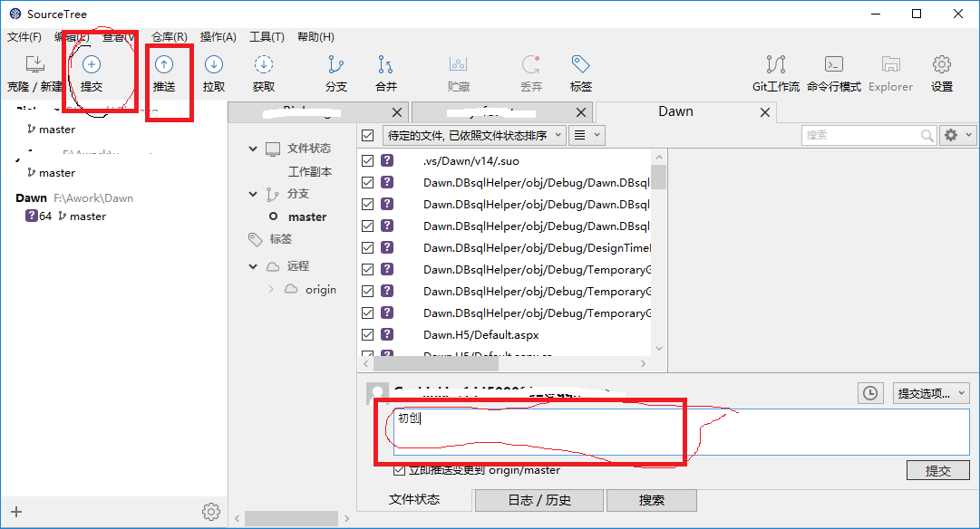Select the master branch in sidebar tree
This screenshot has width=980, height=529.
[x=307, y=216]
